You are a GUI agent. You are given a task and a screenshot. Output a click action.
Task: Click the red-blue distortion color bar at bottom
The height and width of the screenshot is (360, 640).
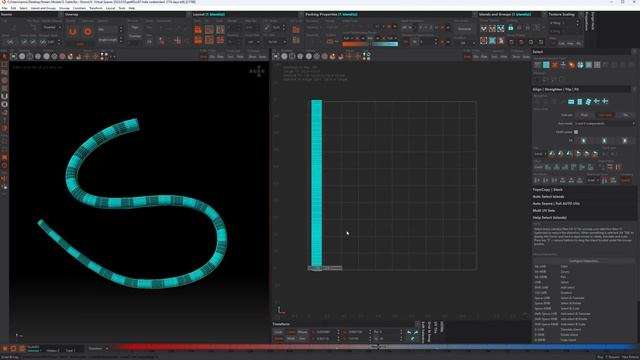[x=373, y=347]
